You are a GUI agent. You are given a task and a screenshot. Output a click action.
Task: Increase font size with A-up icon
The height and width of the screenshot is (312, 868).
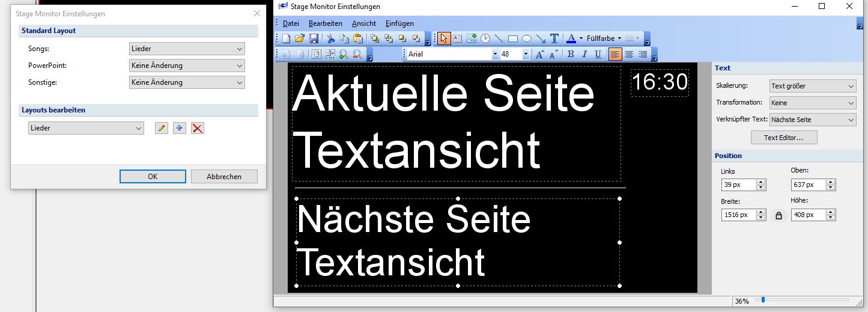539,54
